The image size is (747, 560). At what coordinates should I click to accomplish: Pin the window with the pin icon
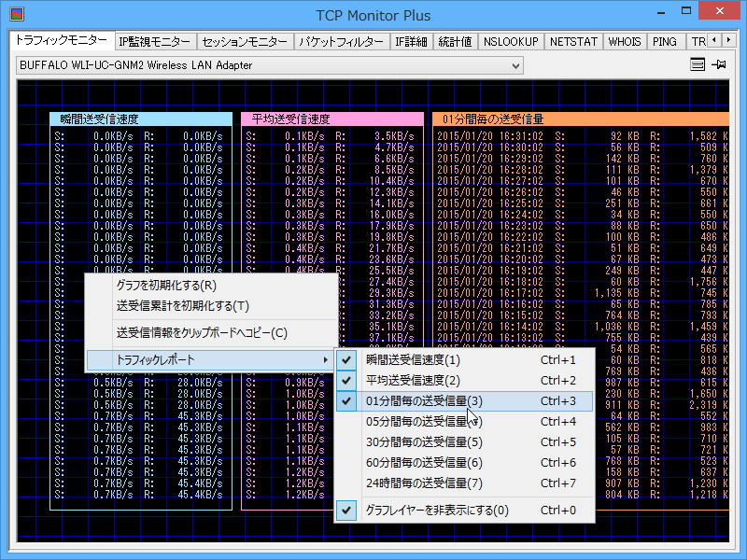pos(721,63)
